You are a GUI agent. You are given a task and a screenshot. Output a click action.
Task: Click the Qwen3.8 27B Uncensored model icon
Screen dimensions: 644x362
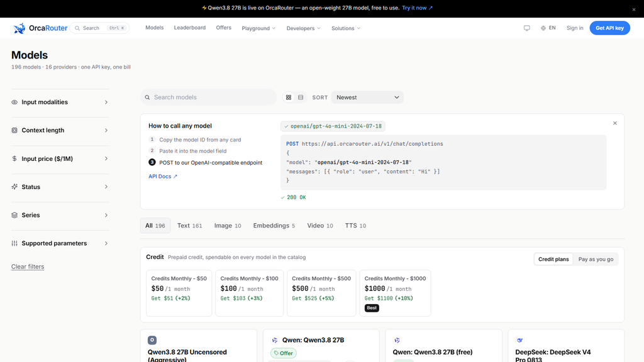pyautogui.click(x=152, y=340)
